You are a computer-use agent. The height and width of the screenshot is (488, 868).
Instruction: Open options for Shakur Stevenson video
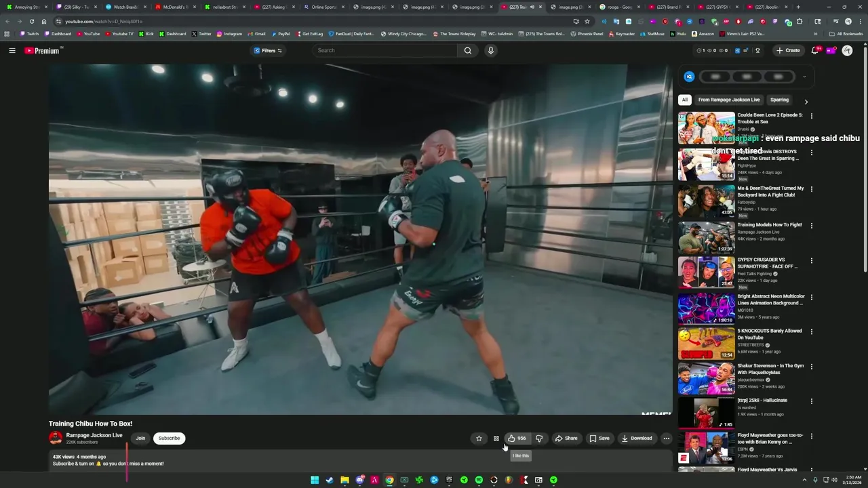click(811, 366)
